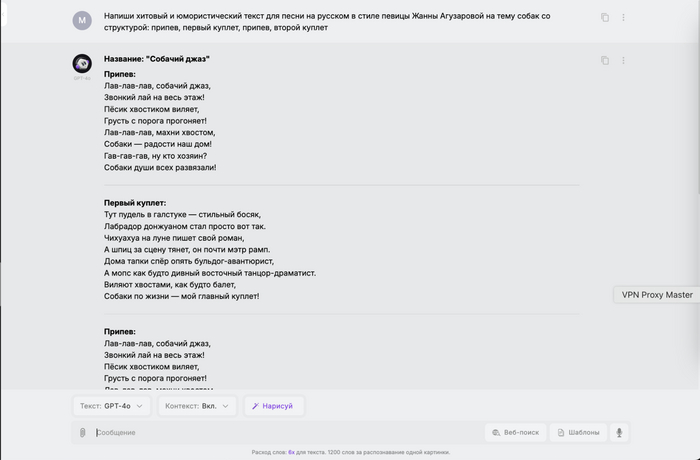The image size is (700, 460).
Task: Enable the "Веб-поиск" web search
Action: click(515, 432)
